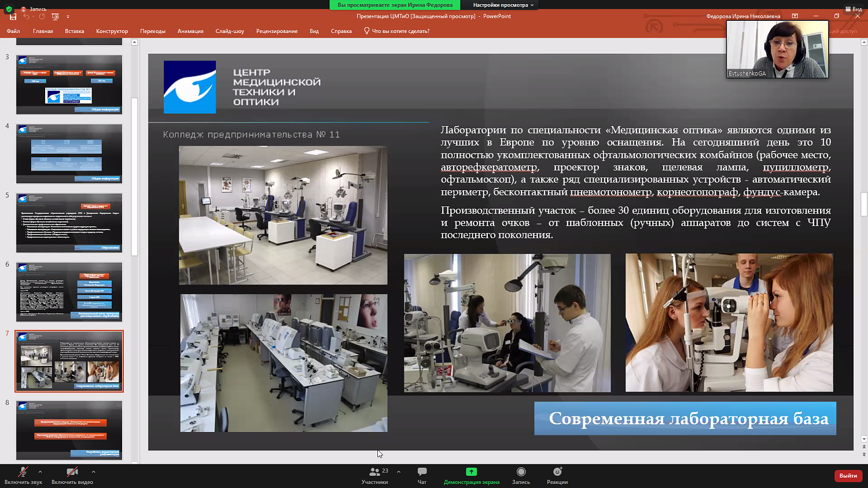Select Участники to view meeting participants

[376, 475]
